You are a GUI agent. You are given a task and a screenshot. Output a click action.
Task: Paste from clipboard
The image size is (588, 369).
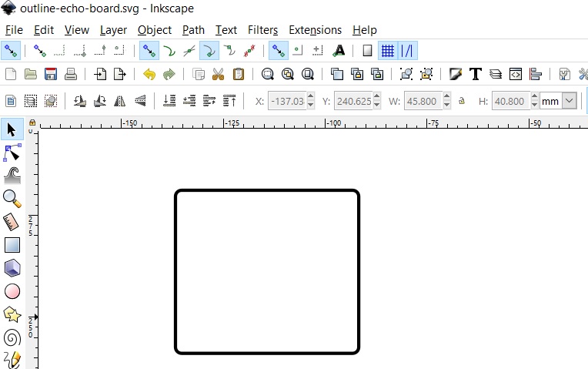238,74
